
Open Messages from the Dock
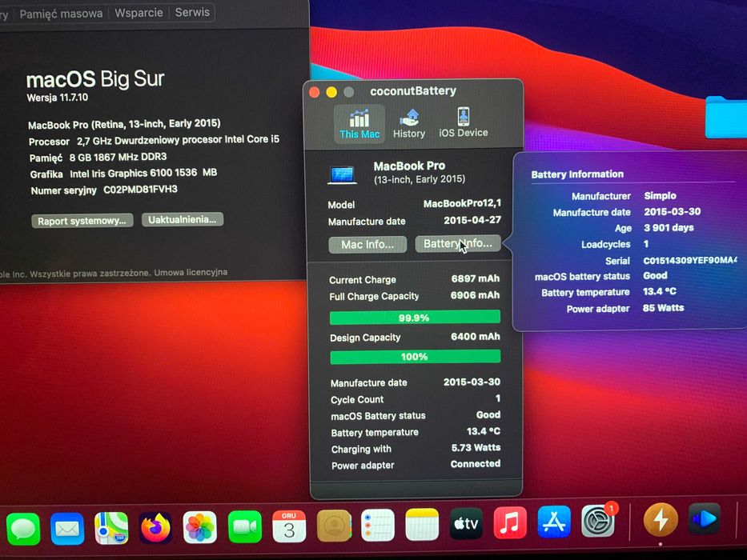[x=23, y=529]
